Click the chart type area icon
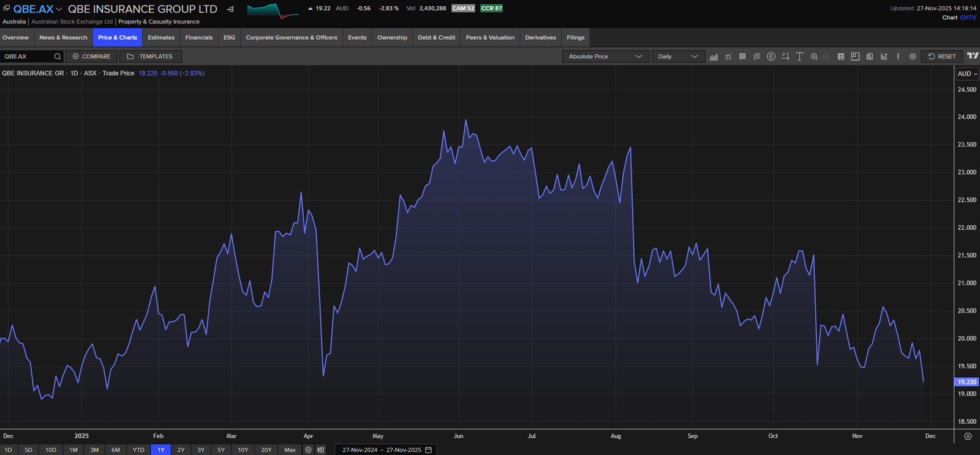The image size is (980, 455). coord(714,56)
